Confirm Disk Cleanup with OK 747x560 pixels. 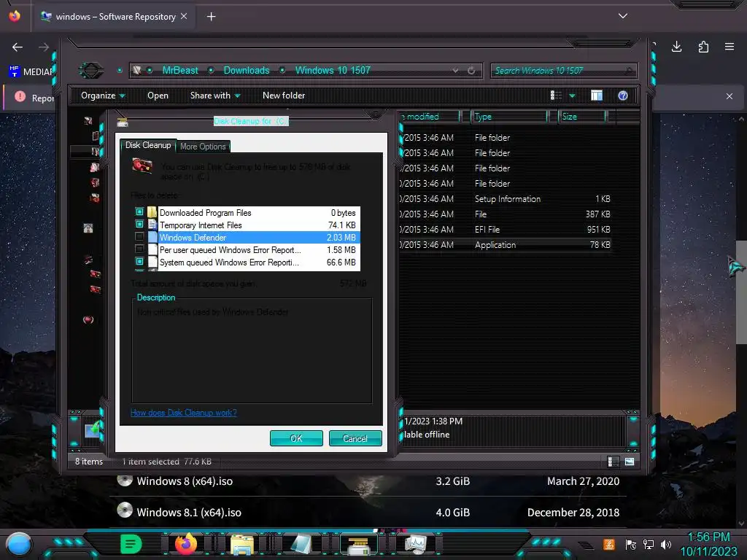tap(296, 438)
